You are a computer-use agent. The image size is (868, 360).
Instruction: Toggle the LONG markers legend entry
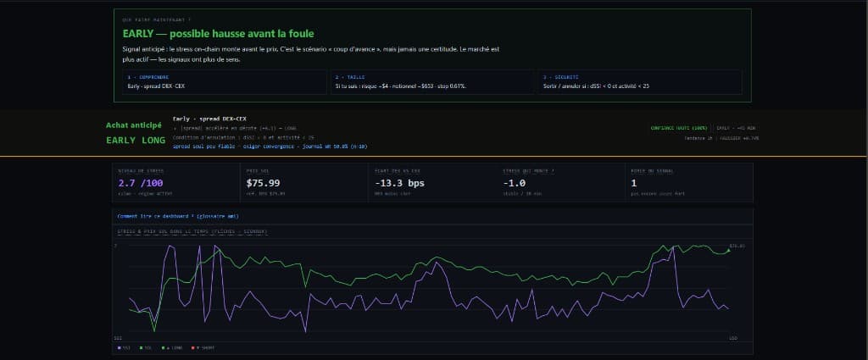(x=171, y=348)
